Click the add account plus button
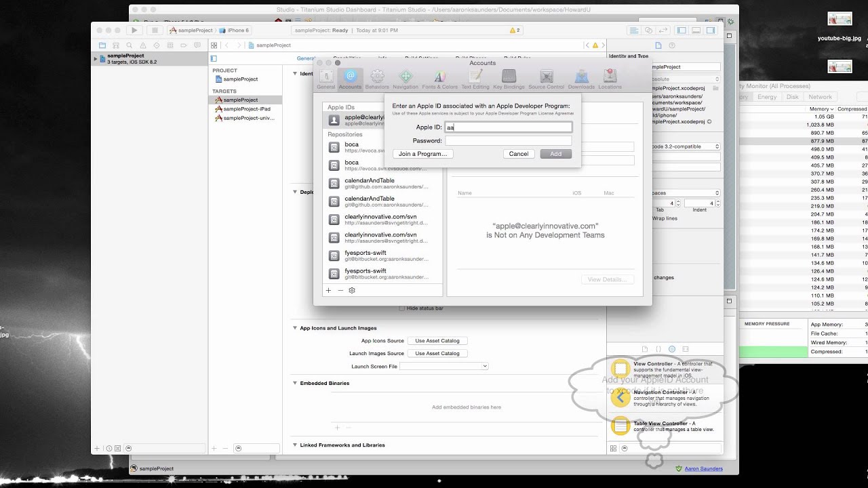The width and height of the screenshot is (868, 488). click(x=328, y=290)
